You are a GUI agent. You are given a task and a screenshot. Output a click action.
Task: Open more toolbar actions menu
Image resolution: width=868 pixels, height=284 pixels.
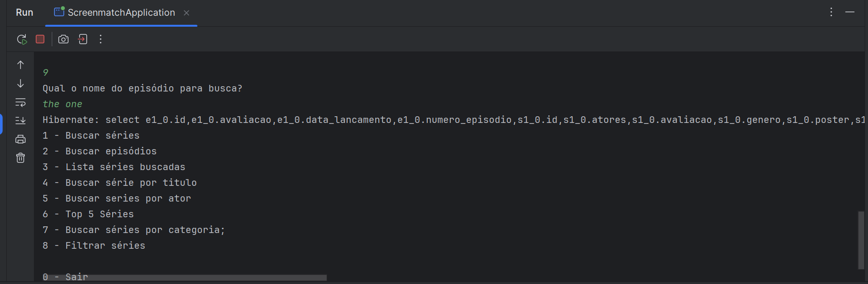(101, 39)
